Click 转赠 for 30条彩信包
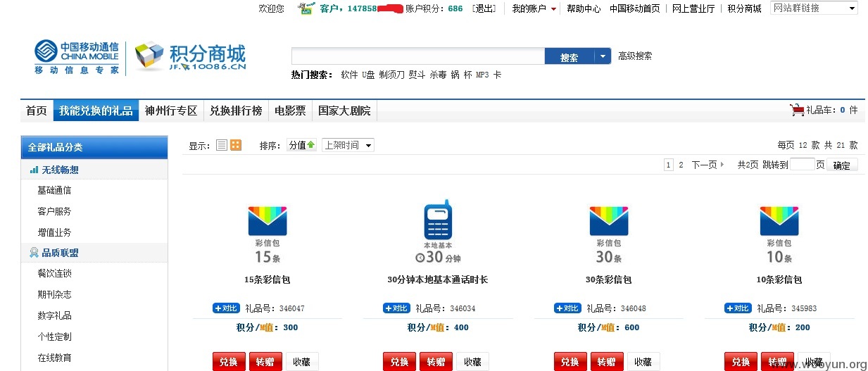 coord(607,362)
